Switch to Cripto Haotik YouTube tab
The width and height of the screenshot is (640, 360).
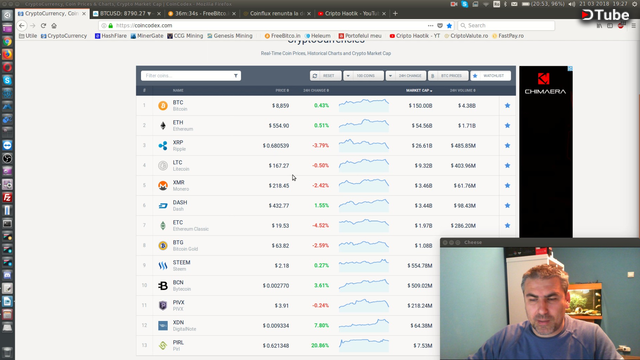[x=352, y=13]
